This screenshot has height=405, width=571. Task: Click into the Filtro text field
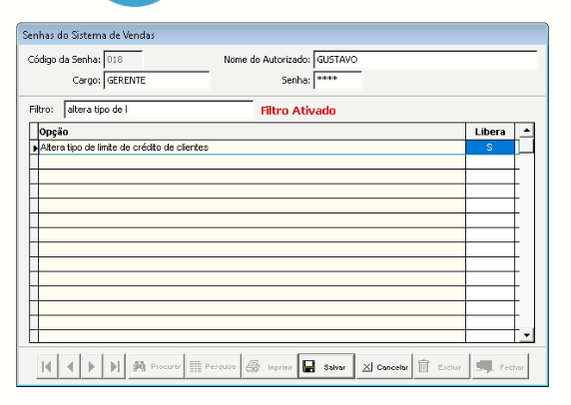(x=158, y=110)
